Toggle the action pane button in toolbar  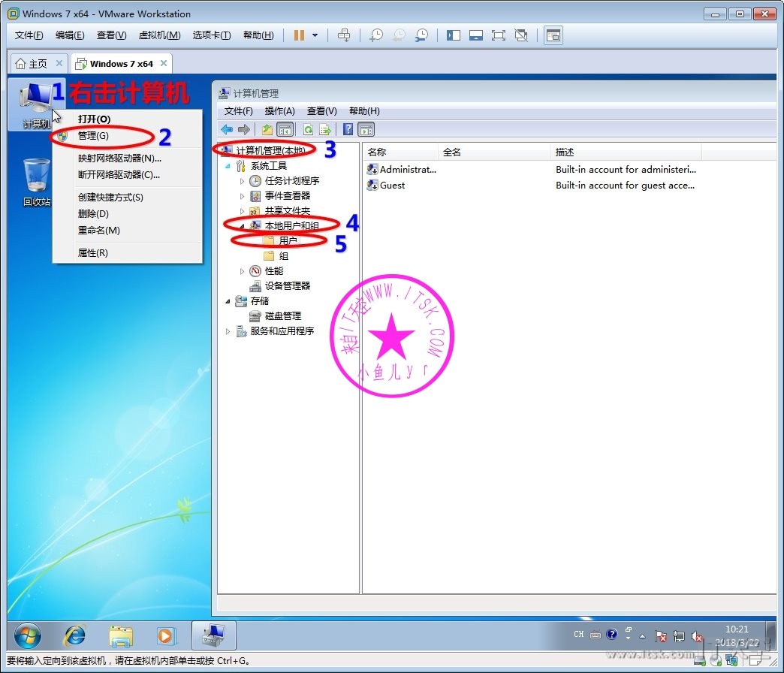tap(366, 129)
